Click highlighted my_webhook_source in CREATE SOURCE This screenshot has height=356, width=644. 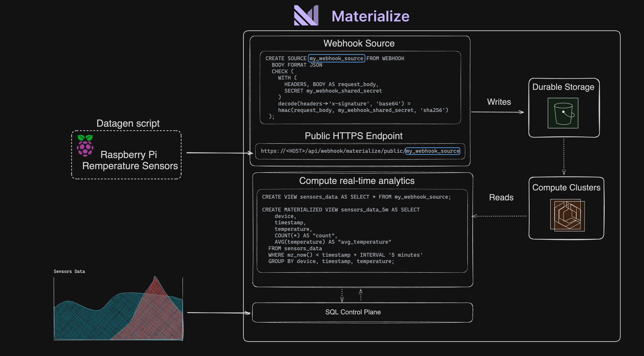(x=336, y=58)
